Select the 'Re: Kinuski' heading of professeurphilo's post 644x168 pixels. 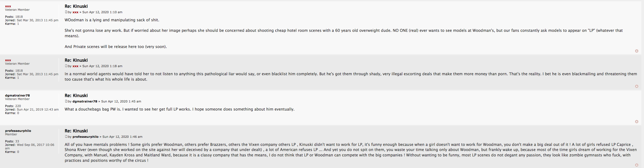tap(76, 131)
